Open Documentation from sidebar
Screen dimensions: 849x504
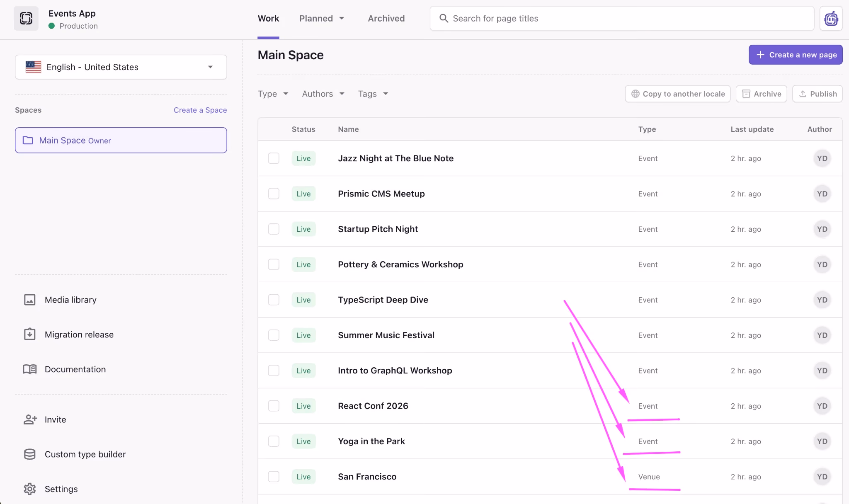click(x=75, y=369)
